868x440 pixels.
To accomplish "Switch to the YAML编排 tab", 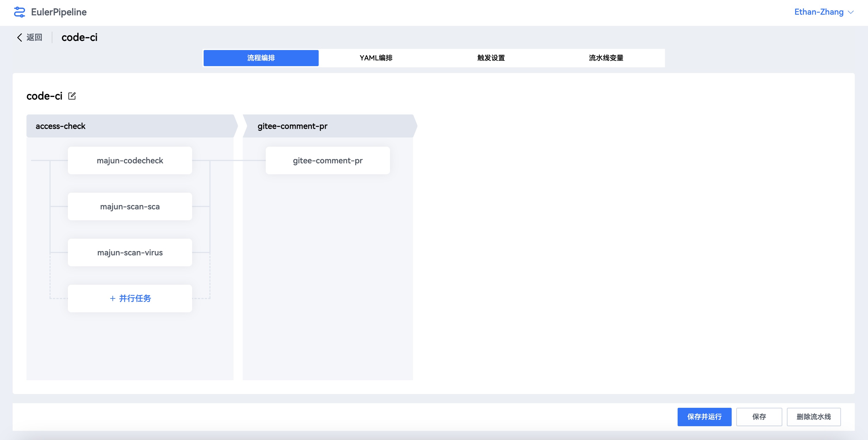I will (376, 58).
